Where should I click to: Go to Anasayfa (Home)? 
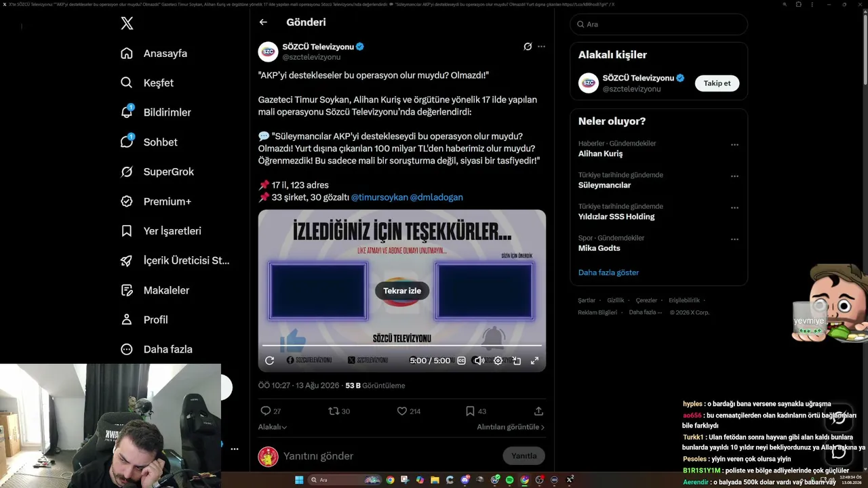pyautogui.click(x=154, y=54)
